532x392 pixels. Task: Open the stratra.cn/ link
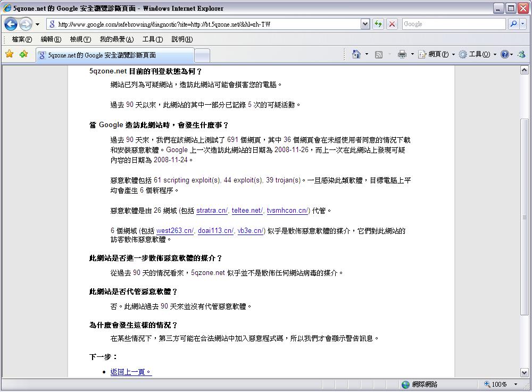click(212, 211)
